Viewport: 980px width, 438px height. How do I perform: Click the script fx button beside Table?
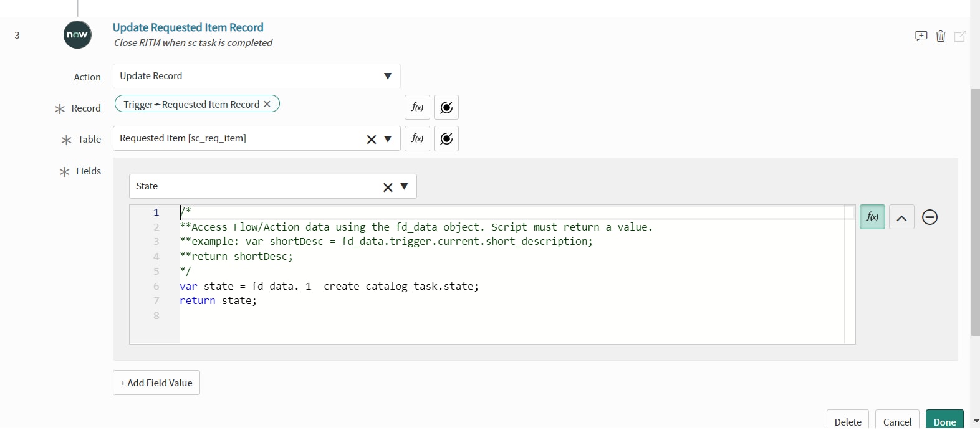click(417, 138)
